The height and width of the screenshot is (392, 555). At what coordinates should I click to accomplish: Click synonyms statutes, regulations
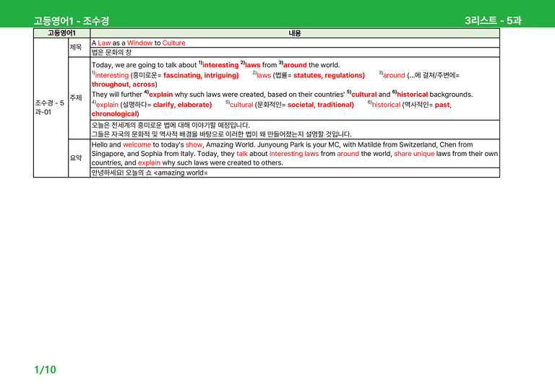pyautogui.click(x=329, y=75)
